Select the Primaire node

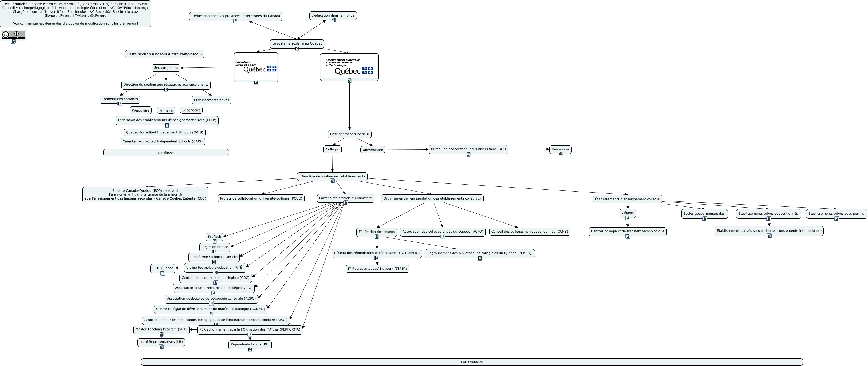click(x=166, y=110)
